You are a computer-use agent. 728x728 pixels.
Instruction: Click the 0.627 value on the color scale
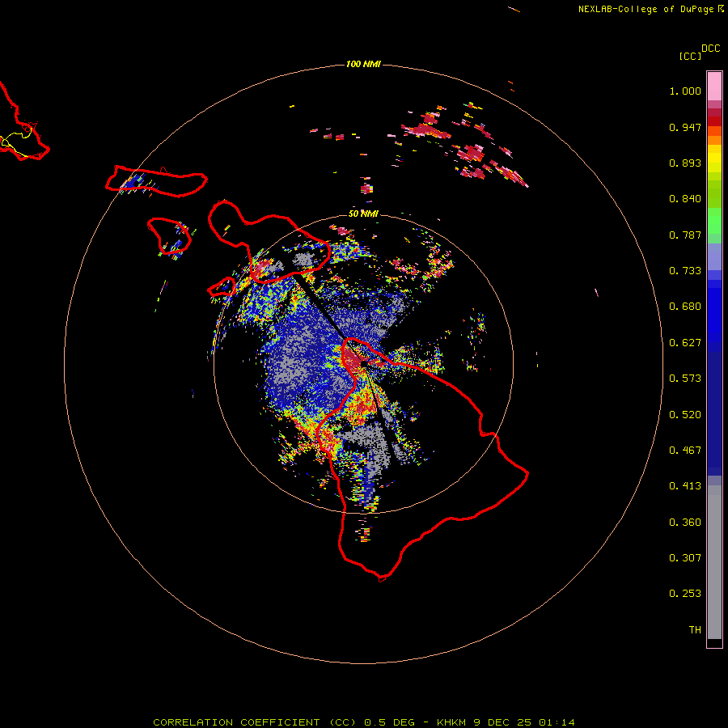coord(685,343)
